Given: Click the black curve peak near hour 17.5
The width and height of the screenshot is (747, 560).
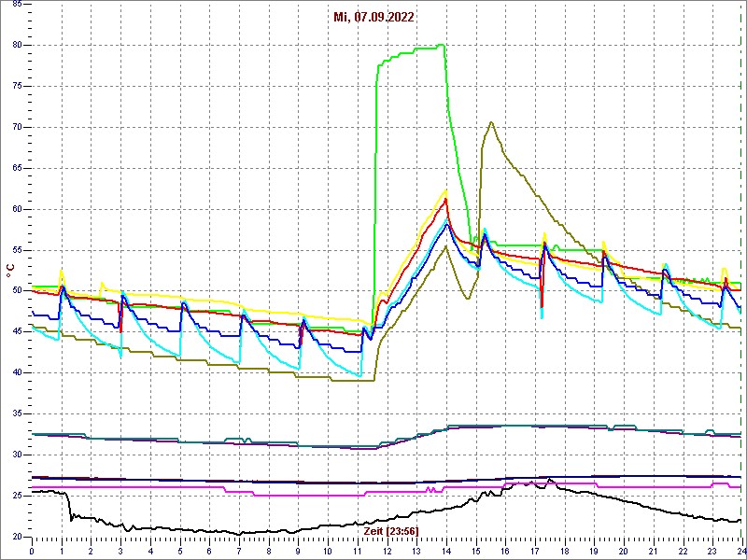Looking at the screenshot, I should (549, 480).
